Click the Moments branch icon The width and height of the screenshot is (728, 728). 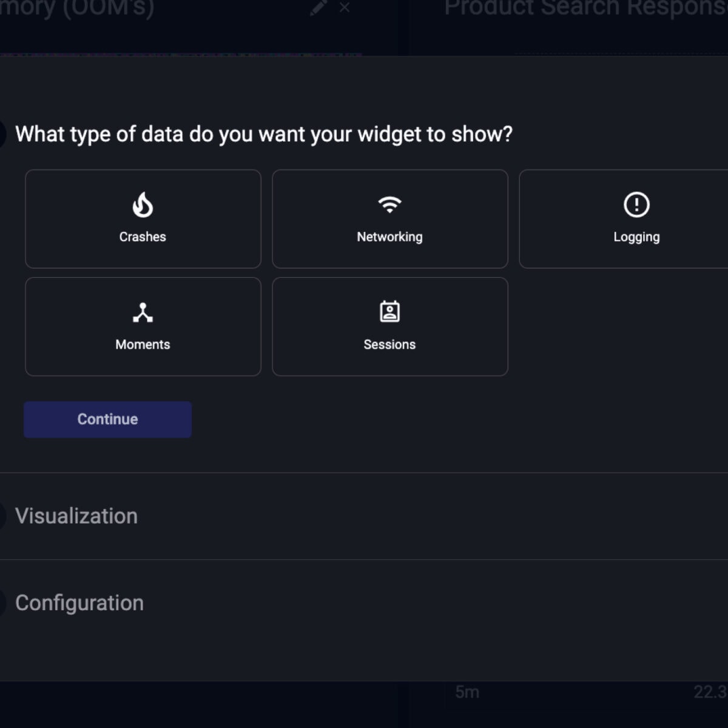click(143, 311)
